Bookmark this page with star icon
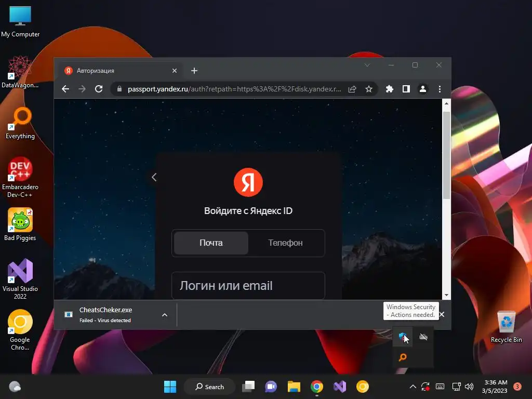 [x=369, y=89]
